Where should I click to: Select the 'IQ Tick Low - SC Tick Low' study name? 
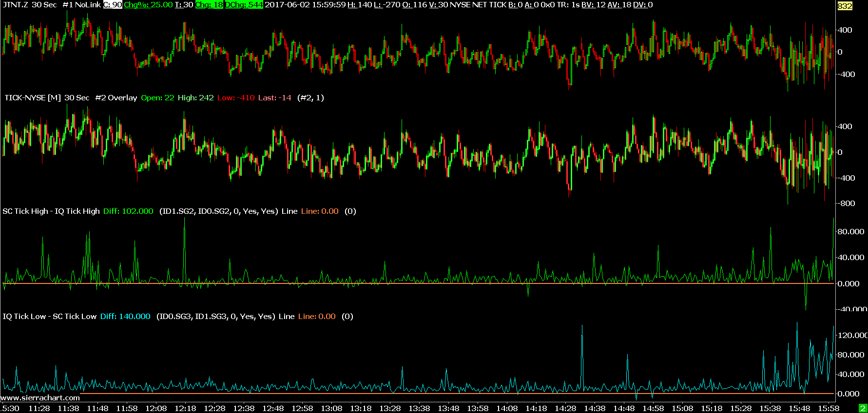[x=50, y=317]
